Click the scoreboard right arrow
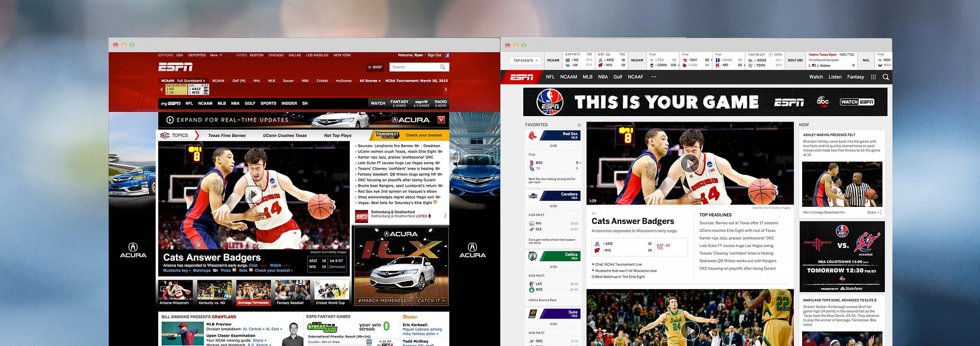Image resolution: width=980 pixels, height=346 pixels. click(445, 89)
